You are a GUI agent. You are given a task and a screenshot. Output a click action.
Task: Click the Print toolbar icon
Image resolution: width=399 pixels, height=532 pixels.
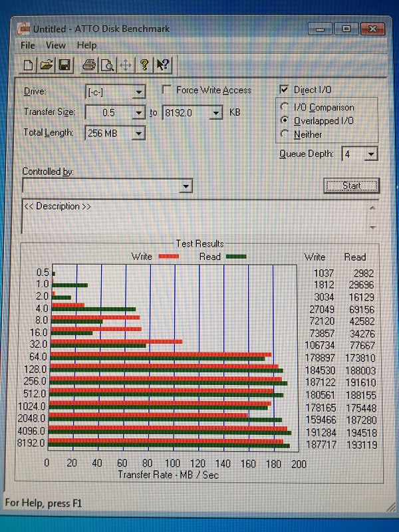coord(88,65)
